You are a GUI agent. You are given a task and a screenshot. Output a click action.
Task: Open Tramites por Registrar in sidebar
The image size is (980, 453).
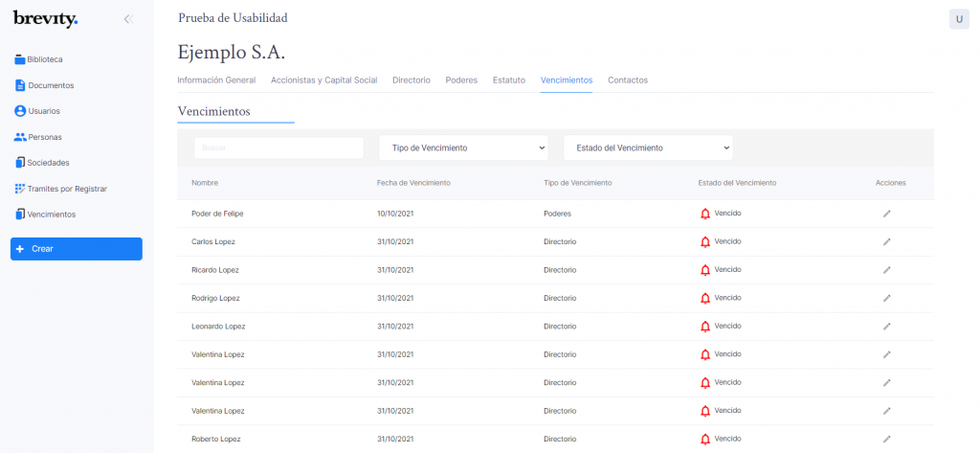60,189
